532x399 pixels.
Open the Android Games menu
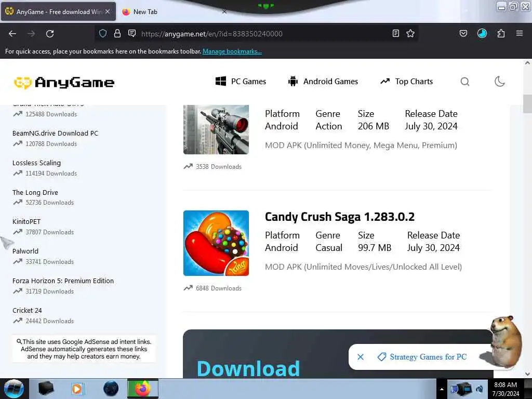(323, 82)
